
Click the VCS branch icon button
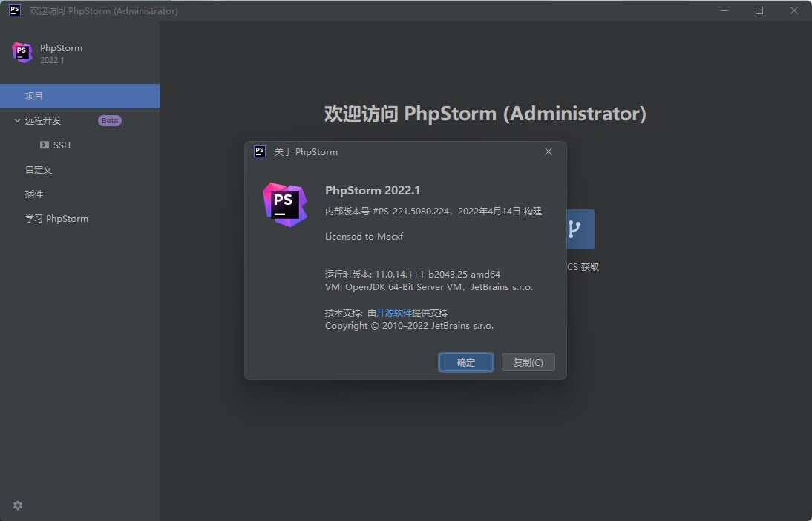(x=580, y=229)
